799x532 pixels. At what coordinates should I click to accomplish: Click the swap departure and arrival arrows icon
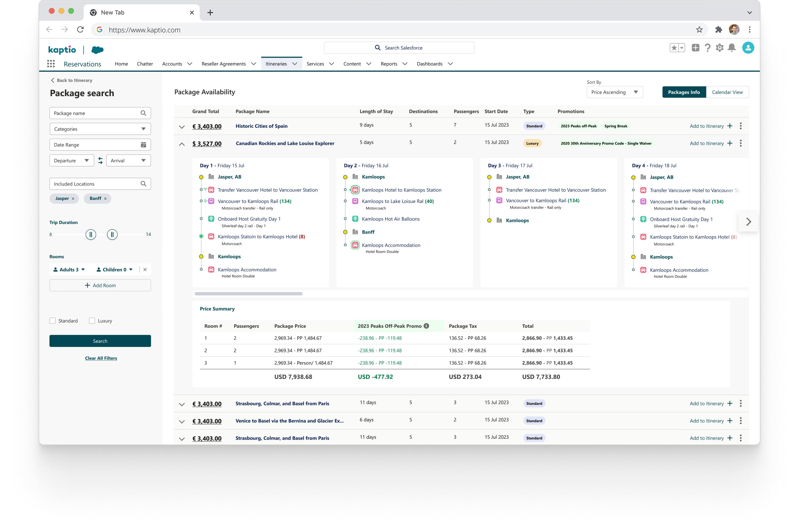pos(101,160)
